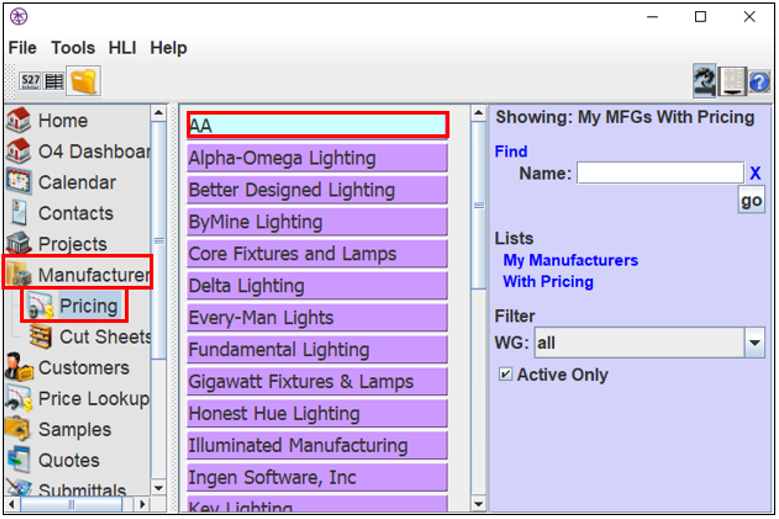This screenshot has width=779, height=519.
Task: Click the With Pricing list link
Action: point(548,282)
